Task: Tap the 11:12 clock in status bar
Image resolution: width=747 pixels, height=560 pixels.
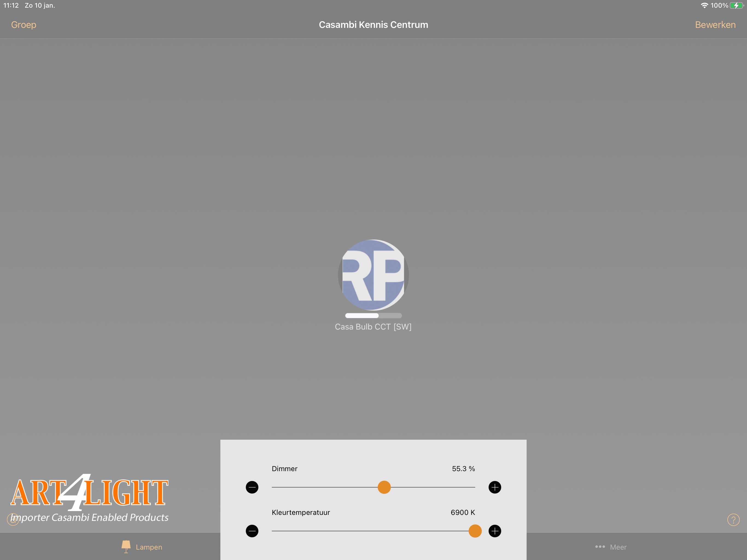Action: click(x=11, y=5)
